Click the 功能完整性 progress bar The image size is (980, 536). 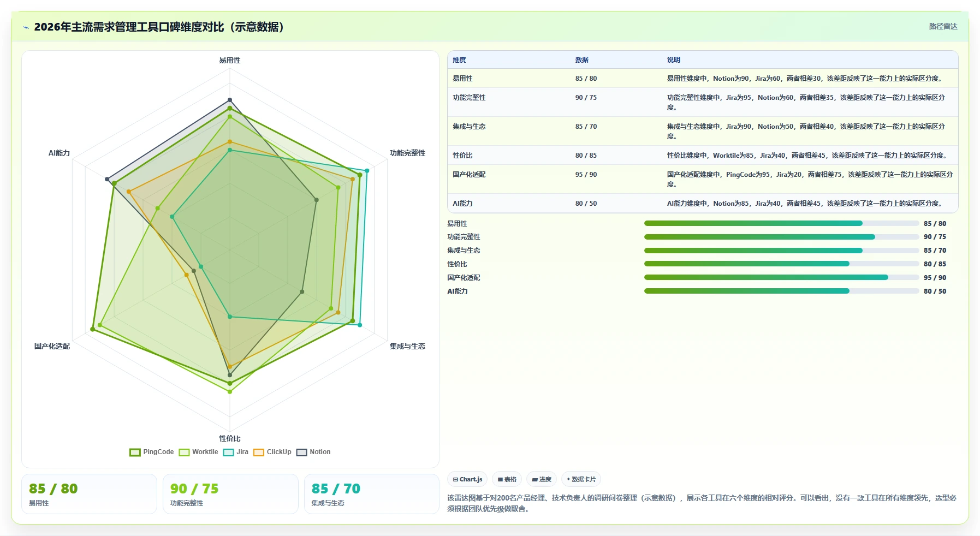tap(781, 237)
